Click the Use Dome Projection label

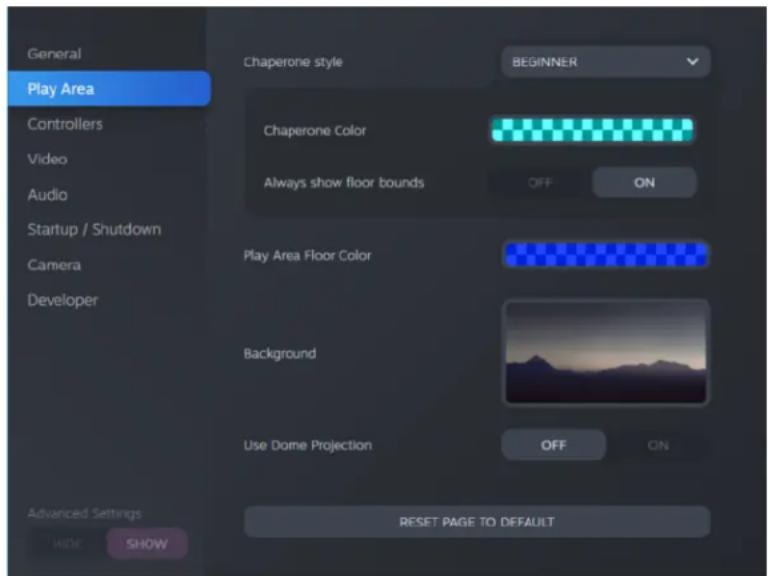(308, 445)
